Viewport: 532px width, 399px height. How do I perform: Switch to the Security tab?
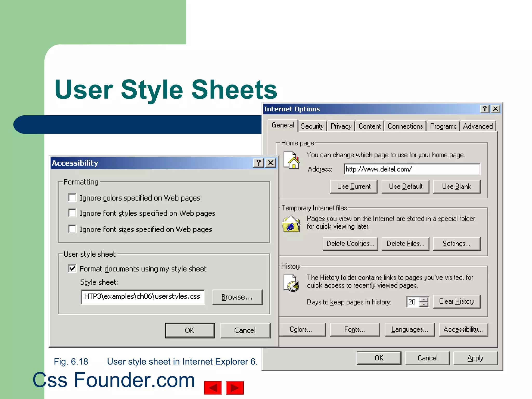point(312,126)
